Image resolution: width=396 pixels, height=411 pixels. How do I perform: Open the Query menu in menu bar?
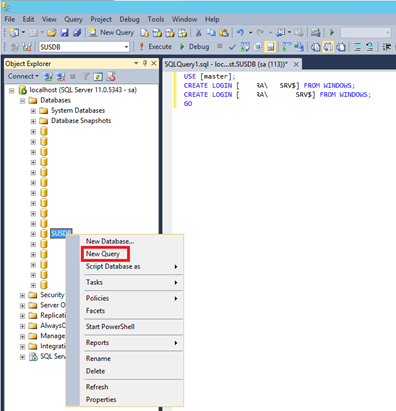pyautogui.click(x=73, y=19)
